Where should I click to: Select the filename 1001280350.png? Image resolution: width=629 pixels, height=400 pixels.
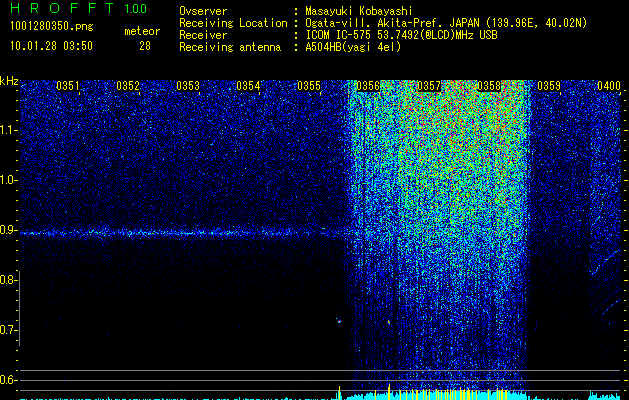[52, 26]
